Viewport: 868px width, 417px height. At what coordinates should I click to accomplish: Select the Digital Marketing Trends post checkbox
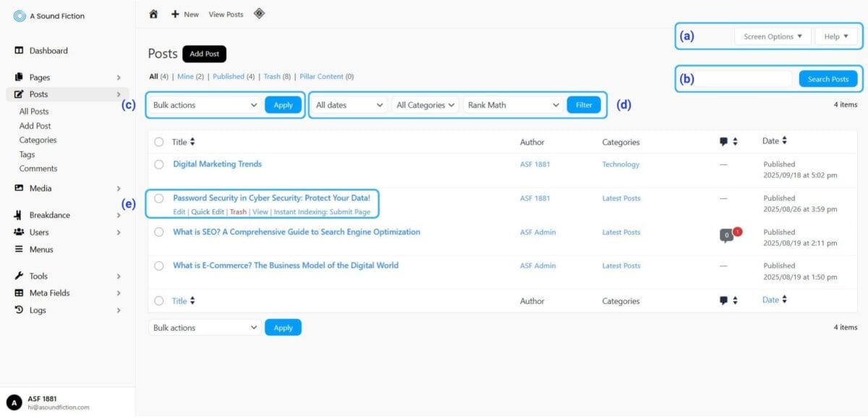tap(159, 164)
